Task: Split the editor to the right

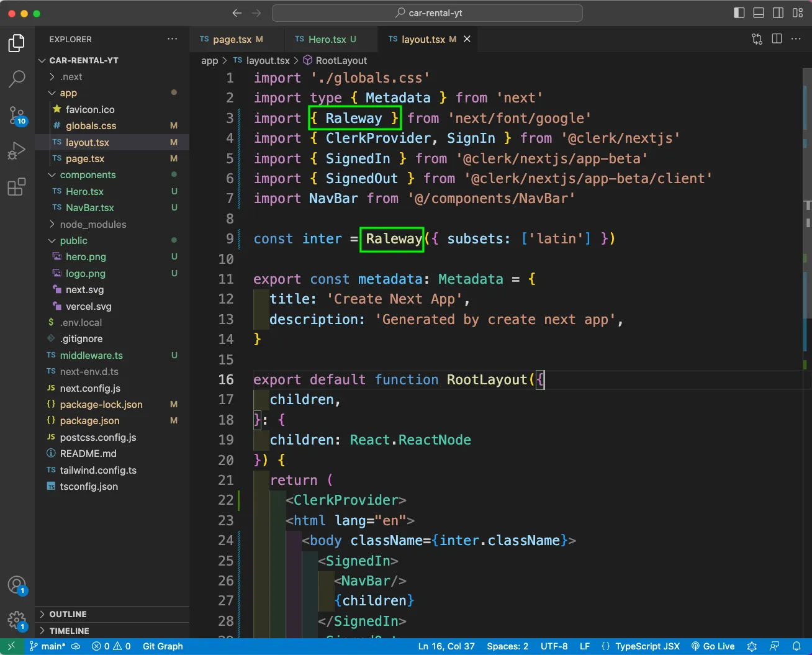Action: click(777, 39)
